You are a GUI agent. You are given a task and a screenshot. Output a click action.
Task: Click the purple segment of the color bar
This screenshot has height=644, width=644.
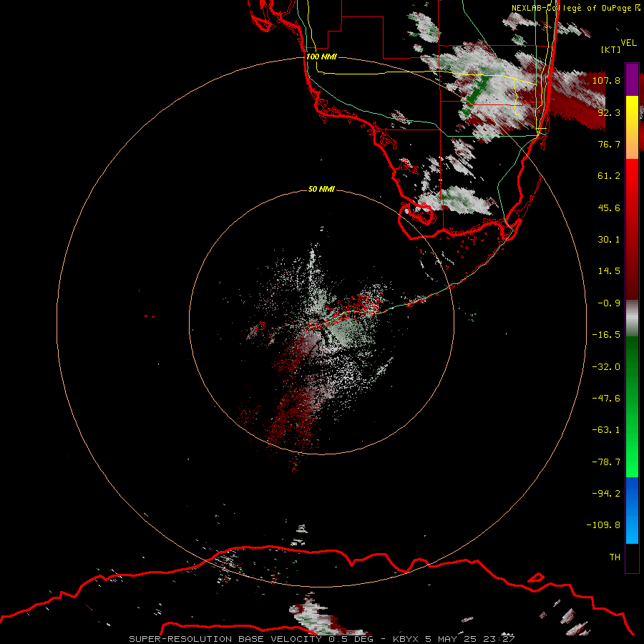click(x=632, y=80)
